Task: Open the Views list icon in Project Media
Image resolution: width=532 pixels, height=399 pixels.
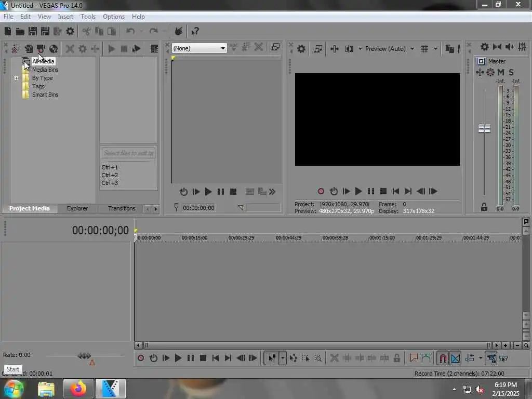Action: point(154,49)
